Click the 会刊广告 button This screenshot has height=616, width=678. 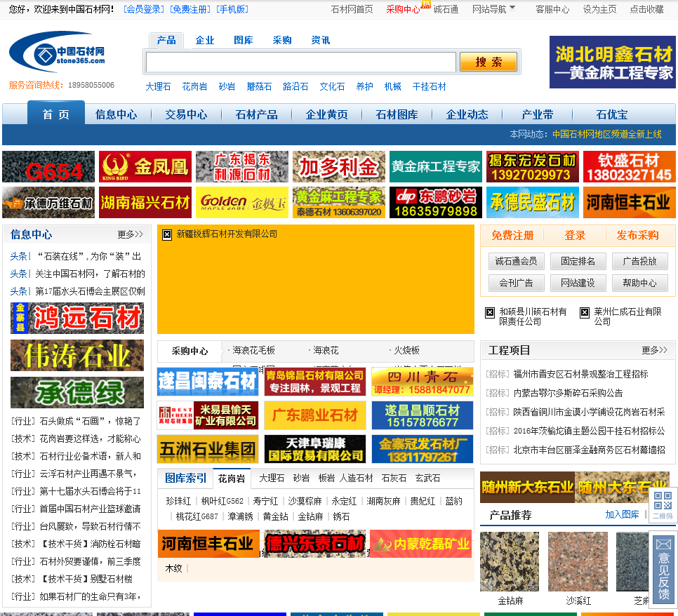click(x=517, y=283)
